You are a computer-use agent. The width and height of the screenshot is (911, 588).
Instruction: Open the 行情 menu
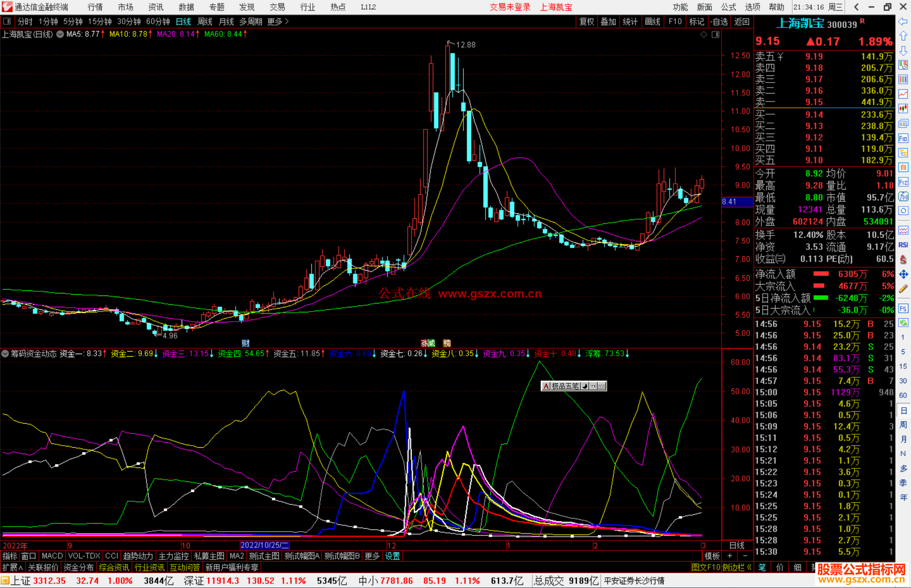(95, 7)
